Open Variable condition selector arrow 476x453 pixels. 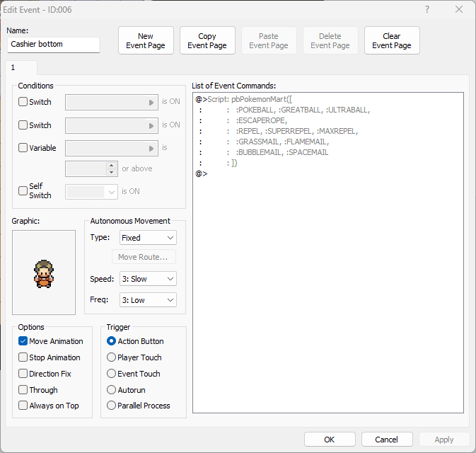pos(151,148)
